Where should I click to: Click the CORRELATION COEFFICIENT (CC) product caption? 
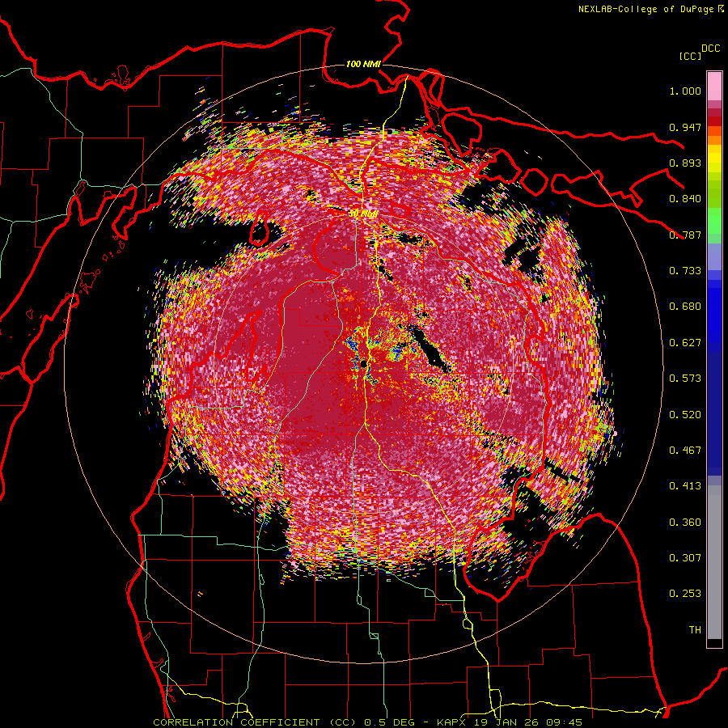[x=255, y=722]
